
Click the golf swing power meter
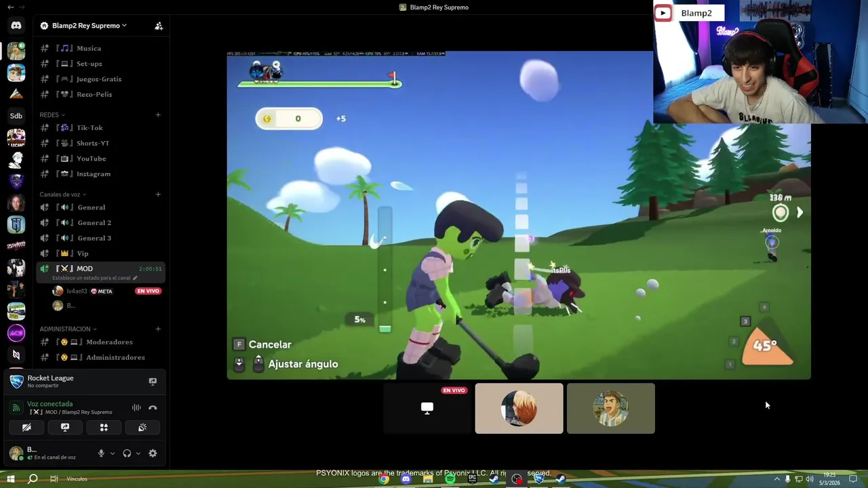[x=384, y=270]
